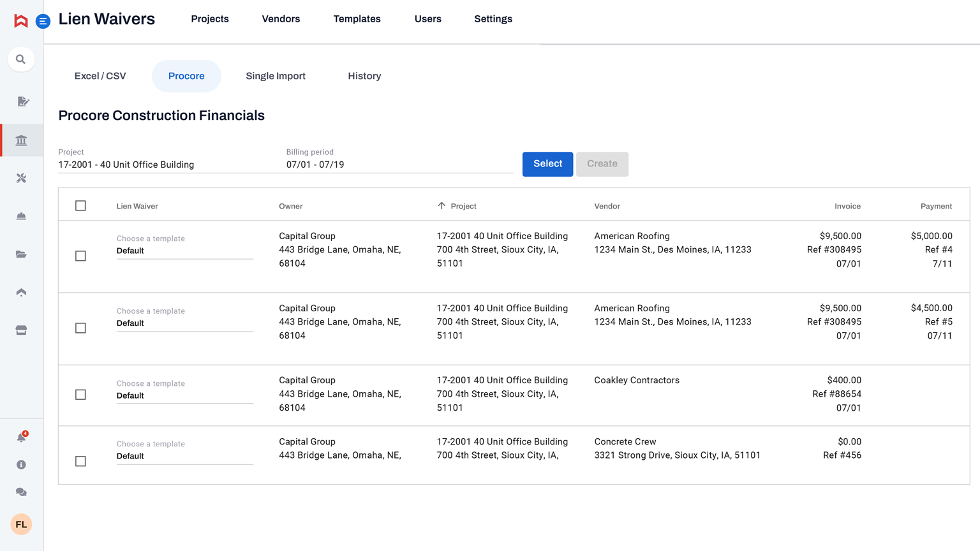The image size is (980, 551).
Task: Open the FL user avatar
Action: coord(21,524)
